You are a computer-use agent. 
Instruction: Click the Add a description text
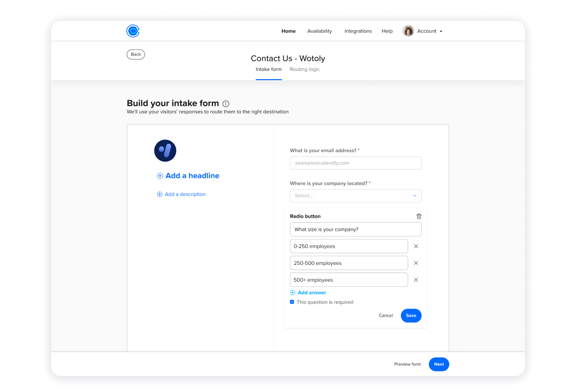185,194
